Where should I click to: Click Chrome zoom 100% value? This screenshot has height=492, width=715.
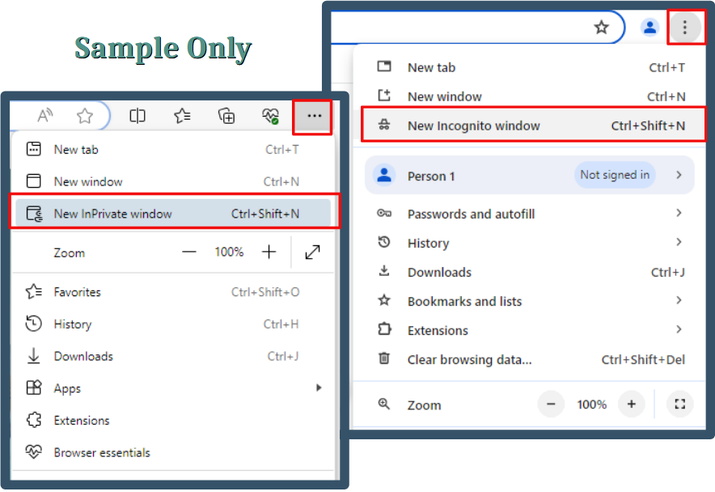(x=592, y=404)
